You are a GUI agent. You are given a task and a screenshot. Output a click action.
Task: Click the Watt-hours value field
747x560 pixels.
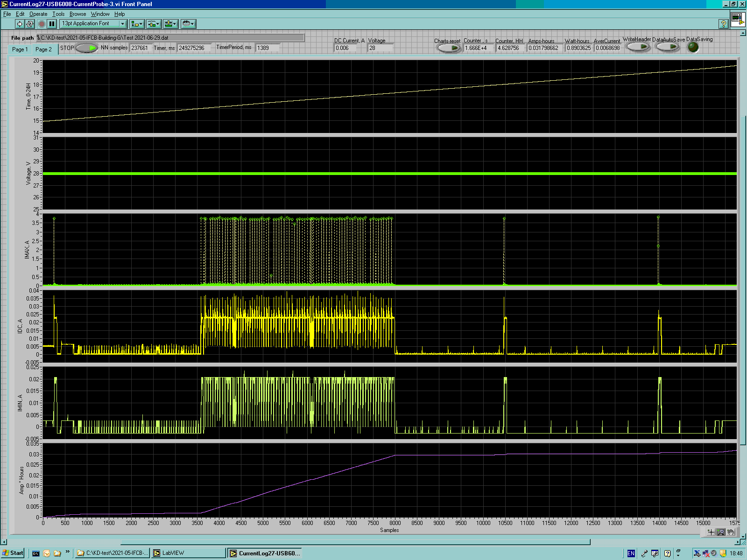(x=579, y=48)
